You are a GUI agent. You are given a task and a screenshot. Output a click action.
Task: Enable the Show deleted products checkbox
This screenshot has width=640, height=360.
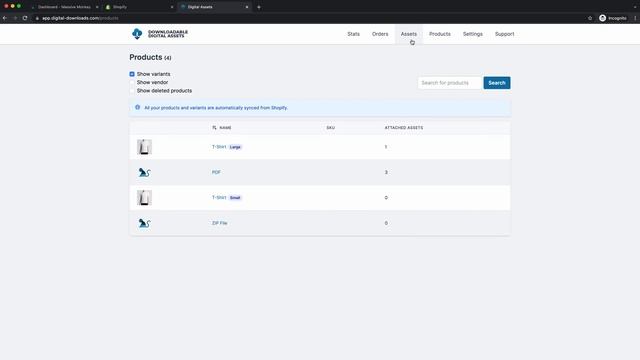[132, 91]
